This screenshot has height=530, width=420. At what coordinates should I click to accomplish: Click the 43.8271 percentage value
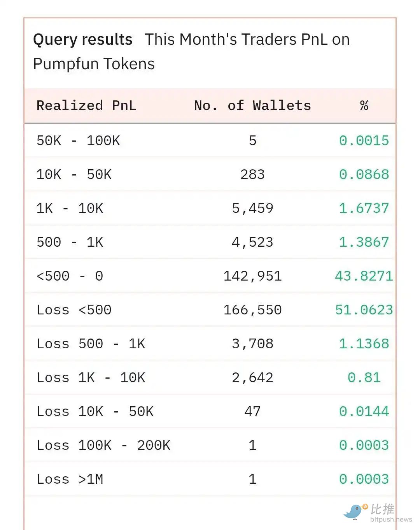pyautogui.click(x=364, y=276)
